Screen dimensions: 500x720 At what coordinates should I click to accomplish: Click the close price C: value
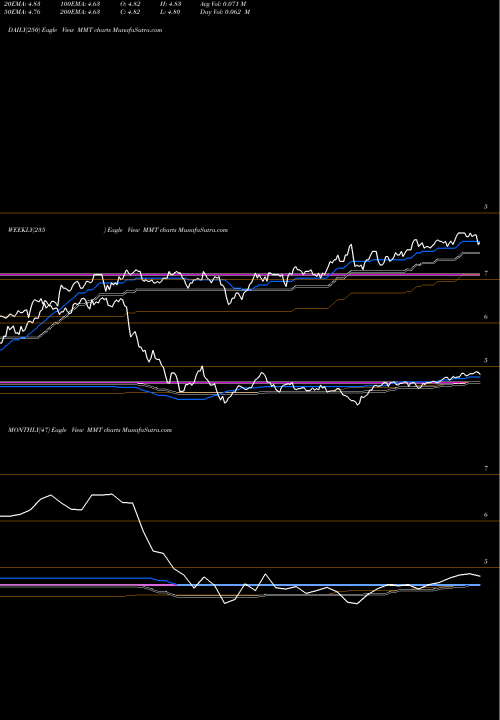point(129,12)
